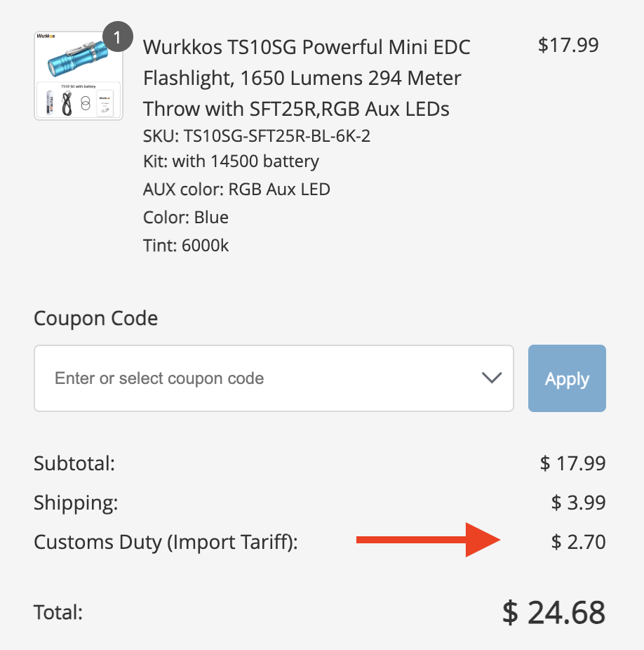Image resolution: width=644 pixels, height=650 pixels.
Task: Click the $ 24.68 total amount
Action: (x=554, y=613)
